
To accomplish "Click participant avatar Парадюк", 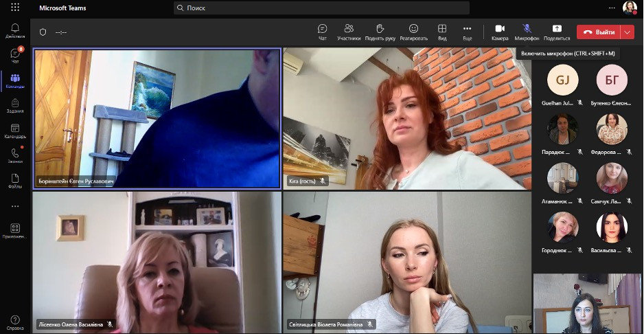I will click(x=563, y=129).
